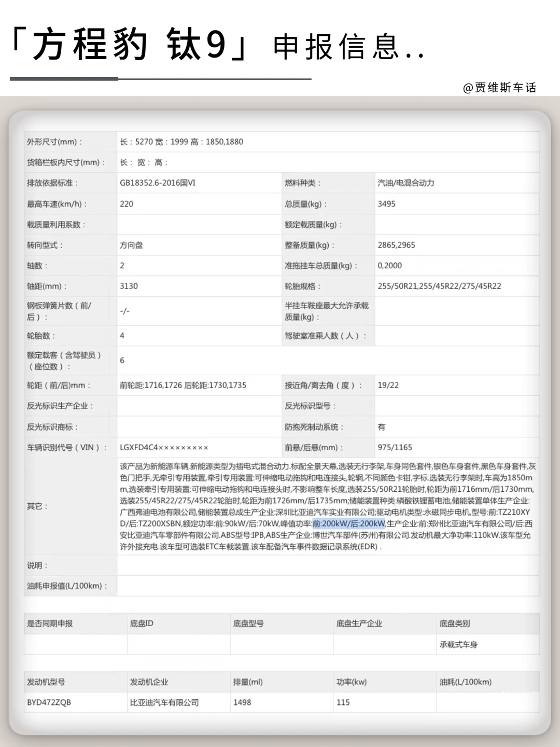This screenshot has width=560, height=747.
Task: Click the 最高车速(km/h) label
Action: coord(57,204)
